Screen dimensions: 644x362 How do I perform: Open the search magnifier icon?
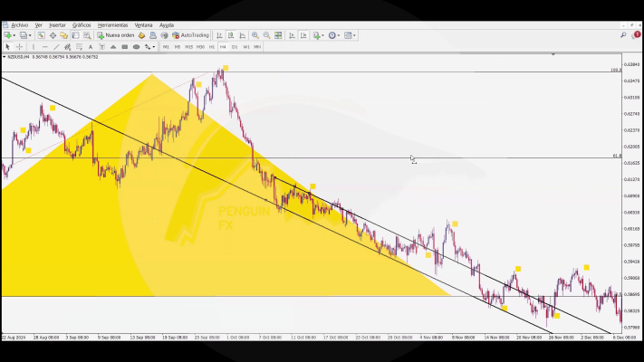pos(622,35)
